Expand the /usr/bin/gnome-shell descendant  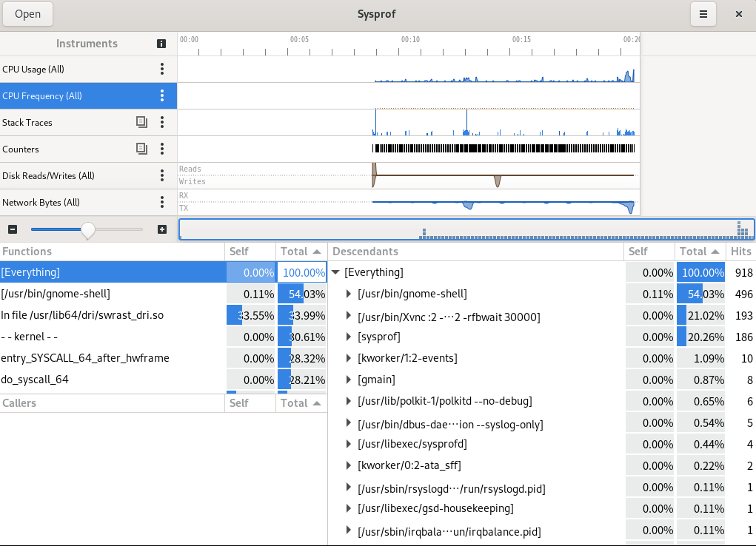tap(349, 294)
